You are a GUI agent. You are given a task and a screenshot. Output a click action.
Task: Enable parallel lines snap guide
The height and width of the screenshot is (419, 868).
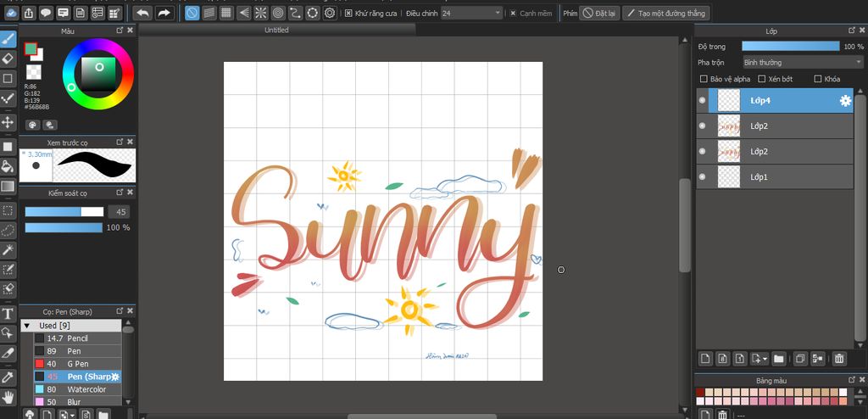click(x=209, y=13)
